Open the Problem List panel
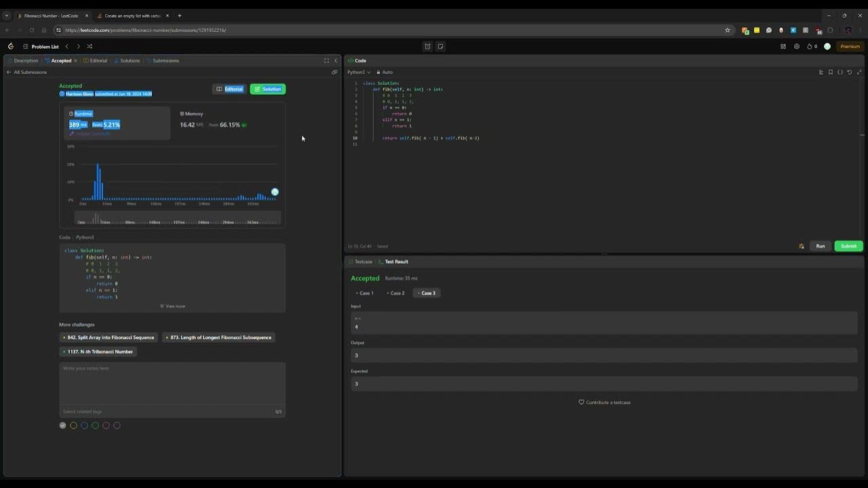Image resolution: width=868 pixels, height=488 pixels. coord(41,47)
